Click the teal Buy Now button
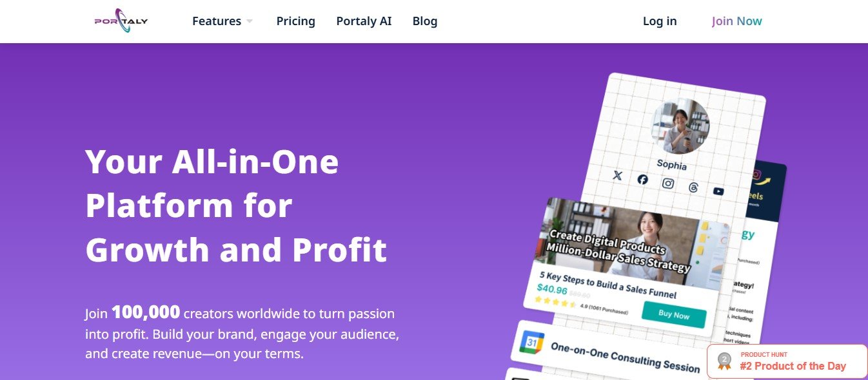 pos(674,314)
